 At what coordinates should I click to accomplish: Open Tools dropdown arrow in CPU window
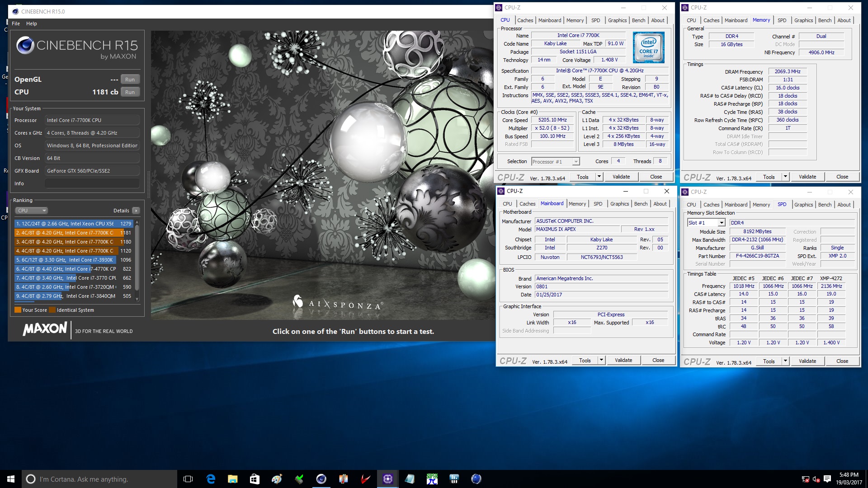click(x=599, y=177)
